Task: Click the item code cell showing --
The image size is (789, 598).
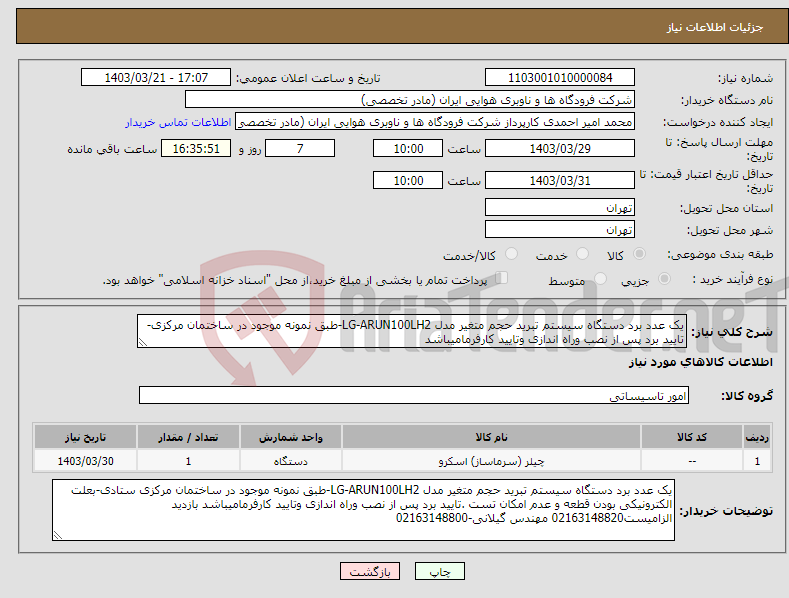Action: coord(691,461)
